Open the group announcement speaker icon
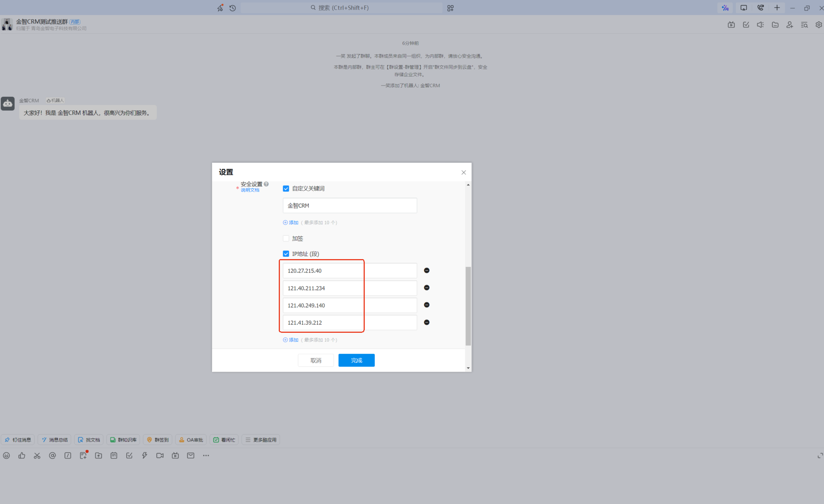The height and width of the screenshot is (504, 824). [760, 25]
